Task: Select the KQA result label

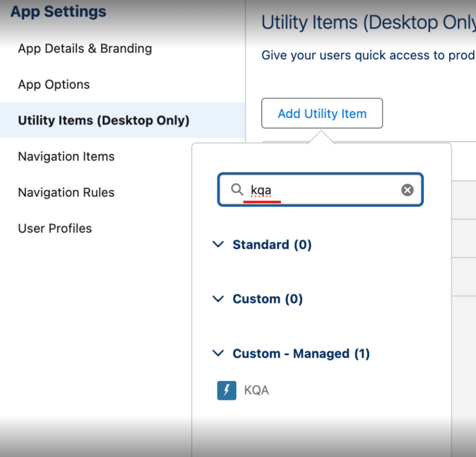Action: pos(257,390)
